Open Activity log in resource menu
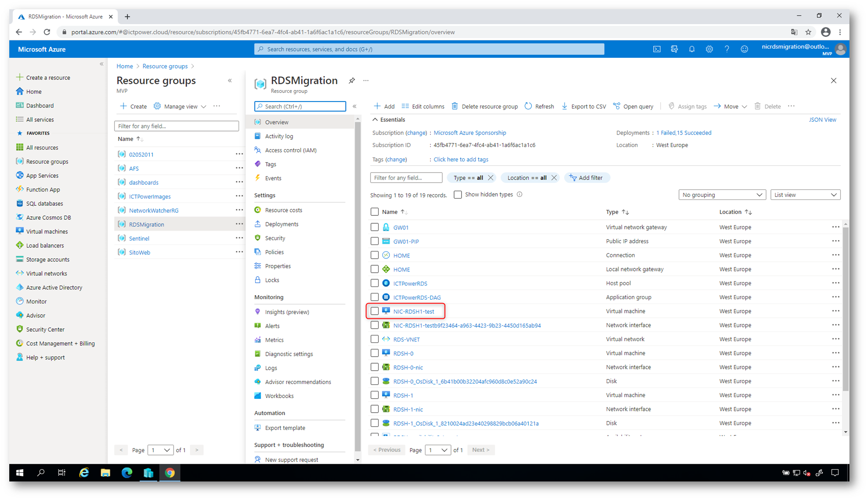This screenshot has height=500, width=868. click(279, 136)
